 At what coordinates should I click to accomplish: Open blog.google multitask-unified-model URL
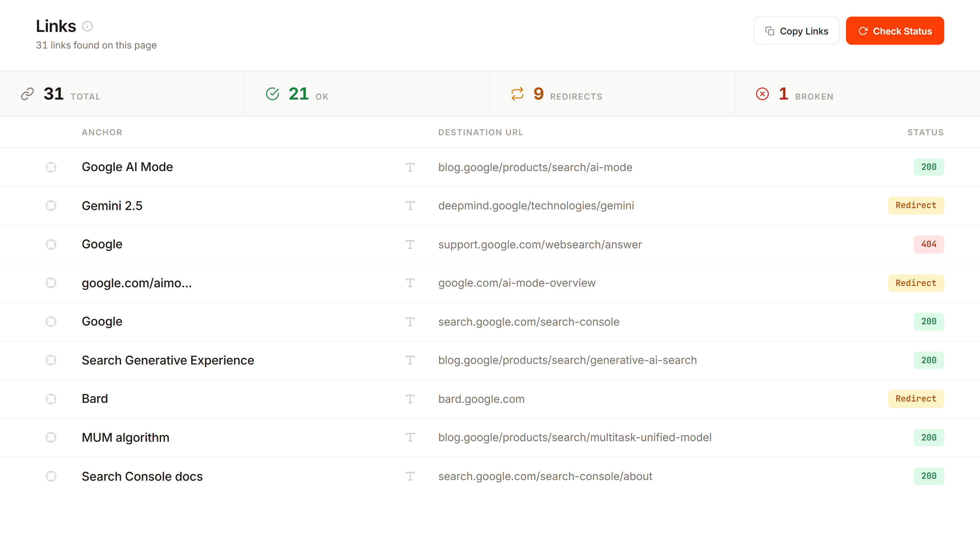pos(575,438)
